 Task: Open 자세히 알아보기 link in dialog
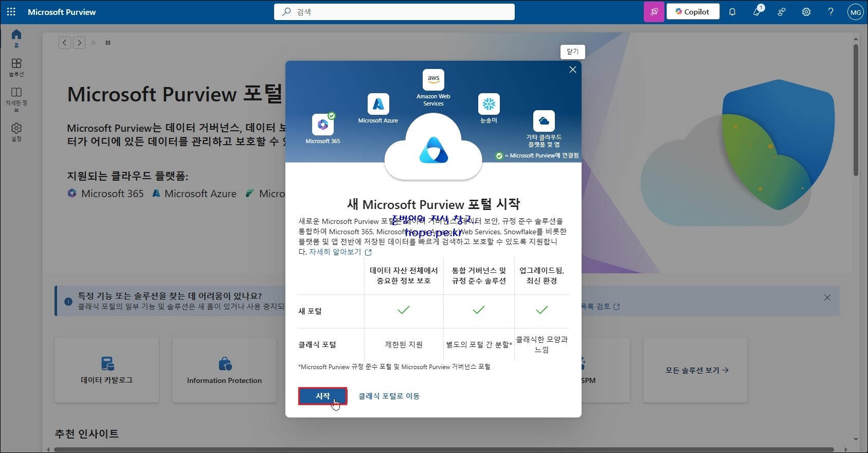pos(340,252)
